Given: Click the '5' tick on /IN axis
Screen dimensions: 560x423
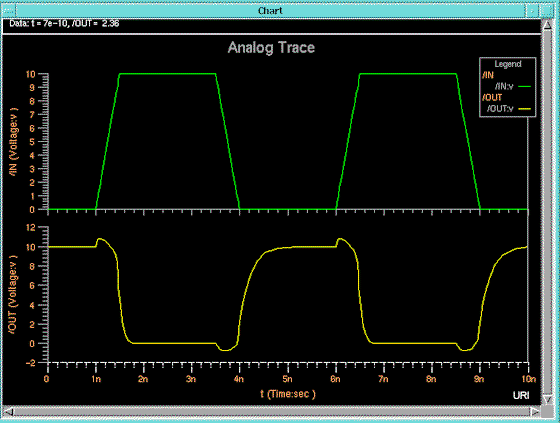Looking at the screenshot, I should coord(32,142).
